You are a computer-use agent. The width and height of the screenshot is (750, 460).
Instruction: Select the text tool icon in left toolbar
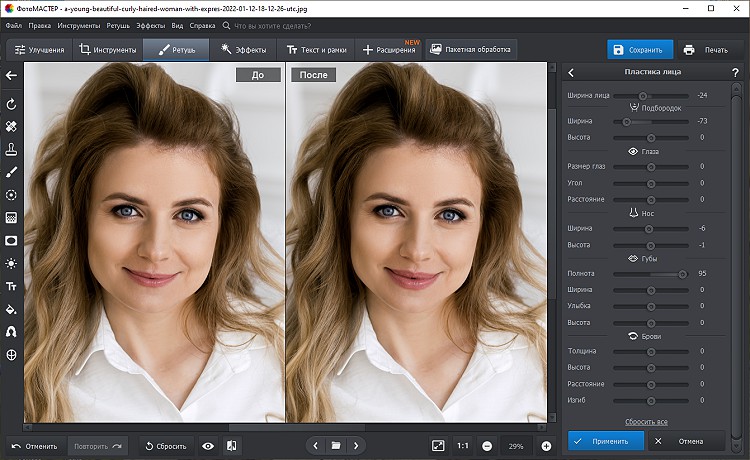pos(11,286)
